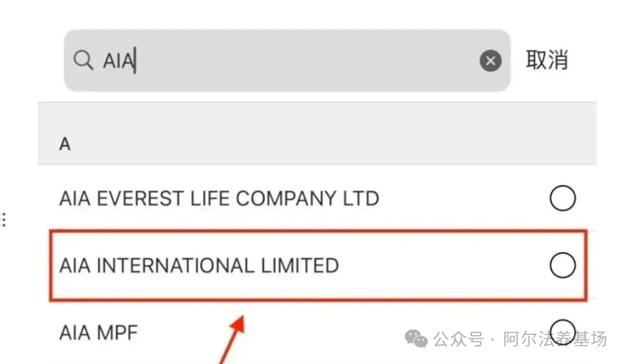Click the magnifying glass search icon
627x364 pixels.
(x=83, y=61)
